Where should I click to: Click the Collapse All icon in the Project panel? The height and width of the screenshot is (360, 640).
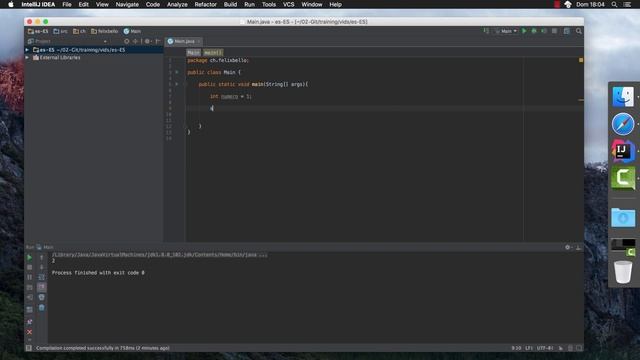pos(135,41)
